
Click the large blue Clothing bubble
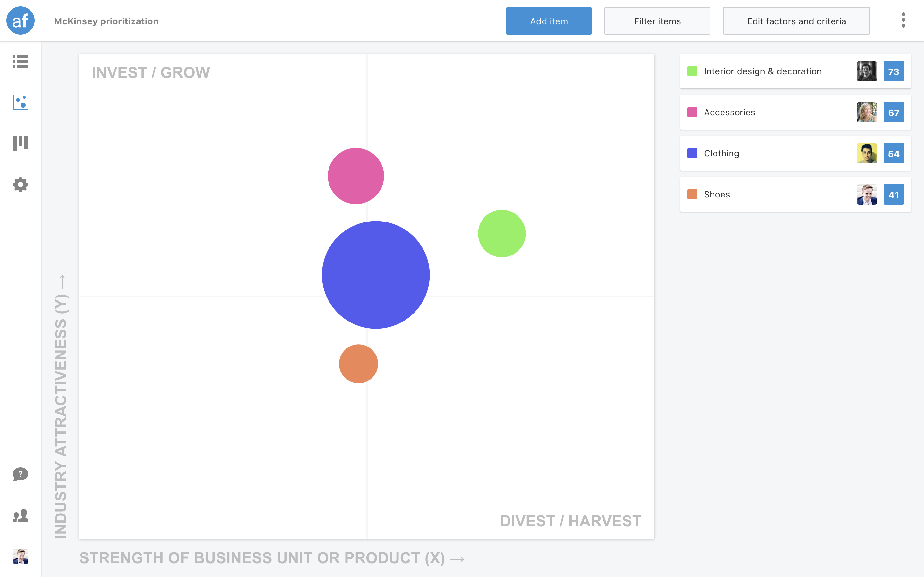click(376, 275)
